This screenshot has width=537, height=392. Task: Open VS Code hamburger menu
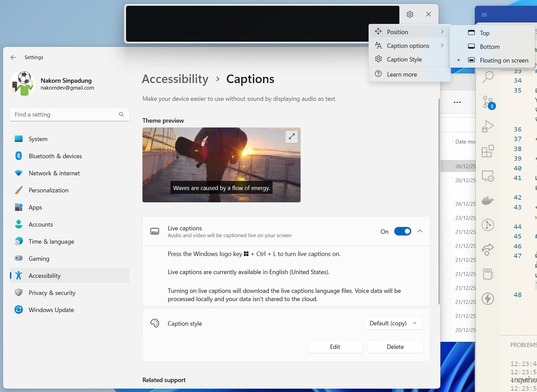(x=484, y=15)
